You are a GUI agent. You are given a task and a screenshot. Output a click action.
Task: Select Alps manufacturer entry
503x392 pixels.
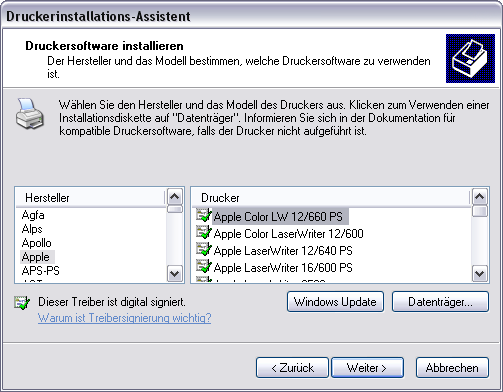(32, 229)
